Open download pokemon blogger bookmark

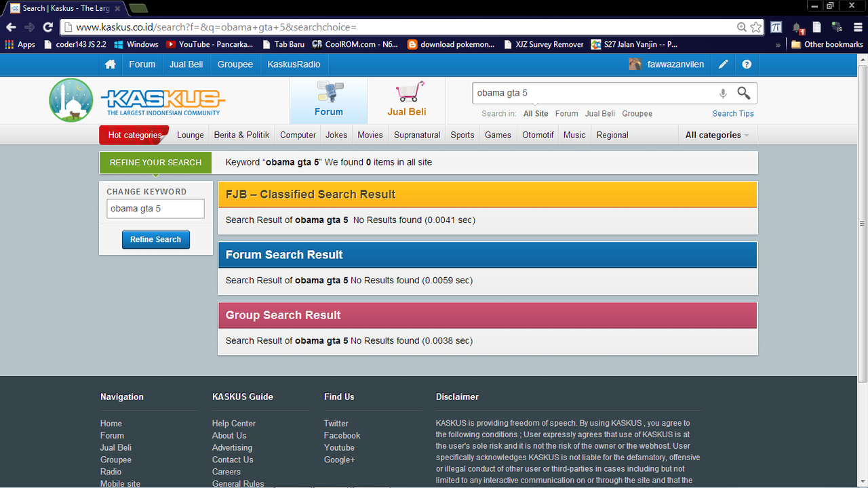click(451, 44)
